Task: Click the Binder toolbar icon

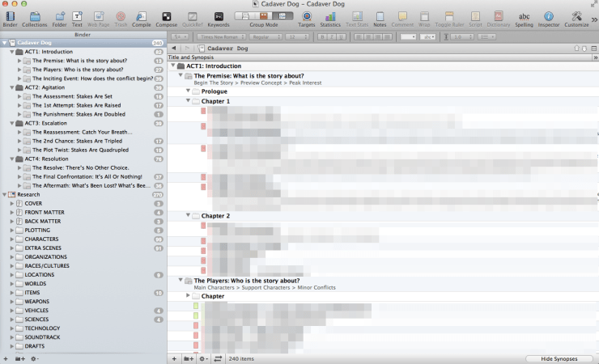Action: click(10, 16)
